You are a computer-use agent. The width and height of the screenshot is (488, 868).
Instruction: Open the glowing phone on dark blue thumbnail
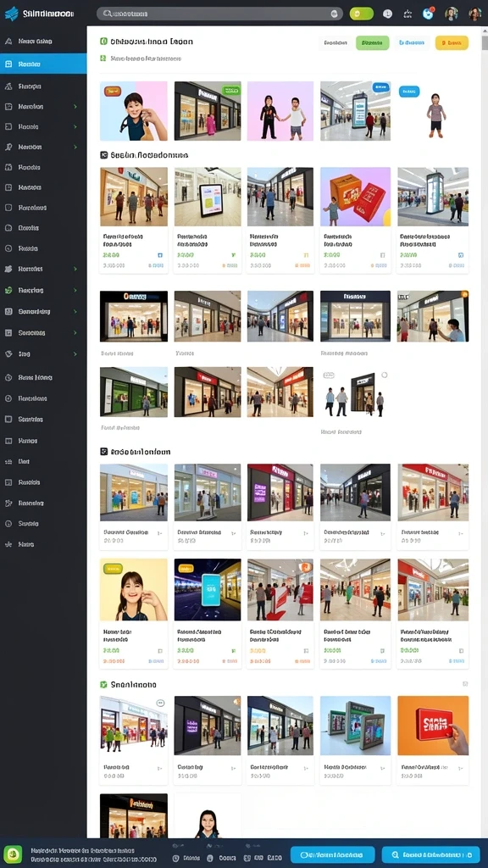click(208, 590)
